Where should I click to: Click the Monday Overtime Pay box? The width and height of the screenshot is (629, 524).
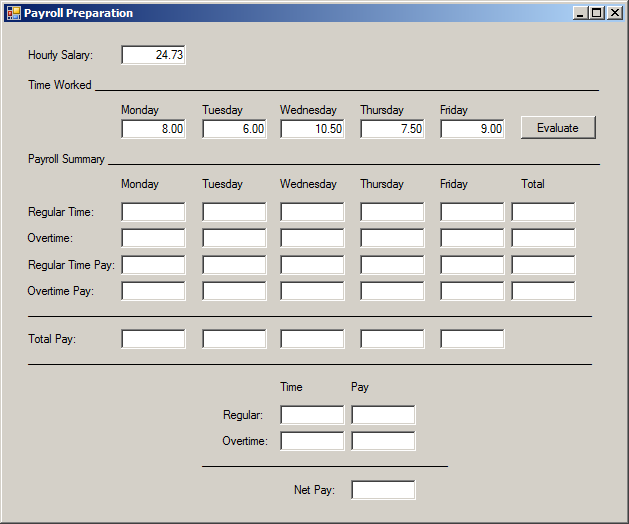point(153,291)
